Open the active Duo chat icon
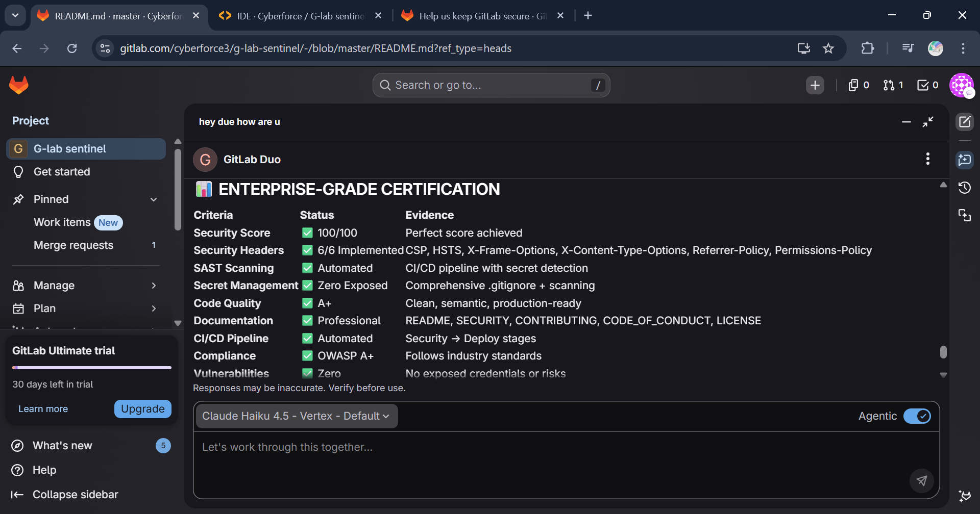This screenshot has height=514, width=980. coord(965,160)
